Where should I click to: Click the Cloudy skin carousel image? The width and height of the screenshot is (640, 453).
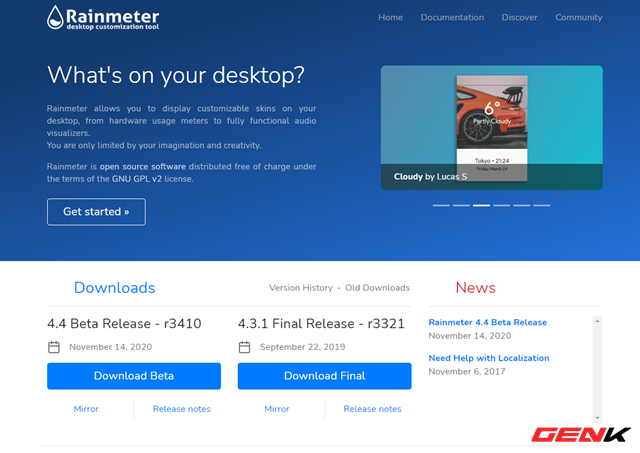pyautogui.click(x=491, y=128)
